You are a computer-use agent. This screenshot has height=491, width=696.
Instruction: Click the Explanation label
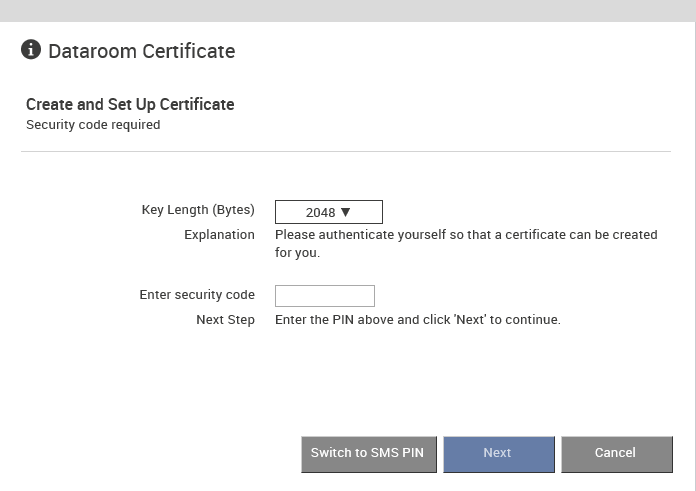click(x=219, y=234)
